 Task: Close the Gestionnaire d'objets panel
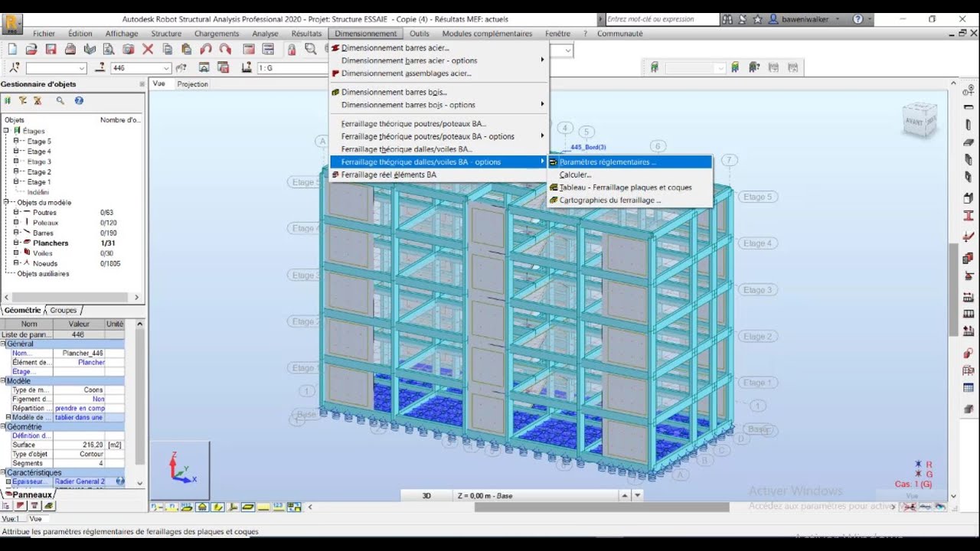point(142,84)
